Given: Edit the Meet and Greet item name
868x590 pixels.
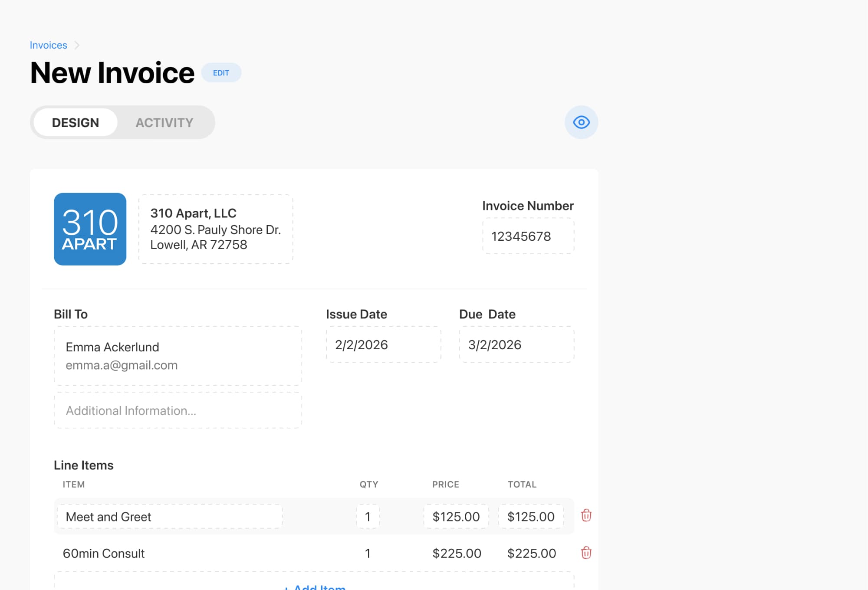Looking at the screenshot, I should point(169,516).
